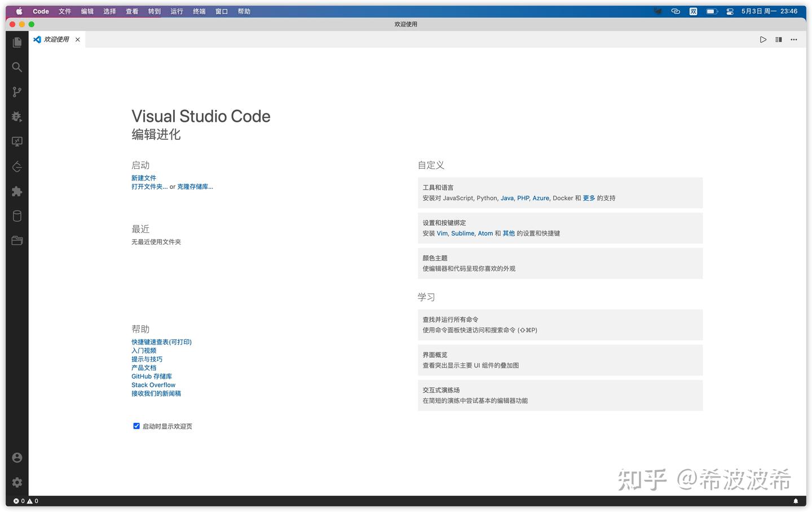This screenshot has width=812, height=512.
Task: Open the Extensions marketplace view
Action: coord(16,192)
